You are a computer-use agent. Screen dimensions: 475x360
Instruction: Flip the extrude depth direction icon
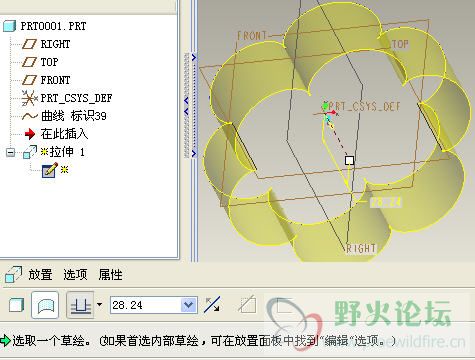click(x=212, y=305)
